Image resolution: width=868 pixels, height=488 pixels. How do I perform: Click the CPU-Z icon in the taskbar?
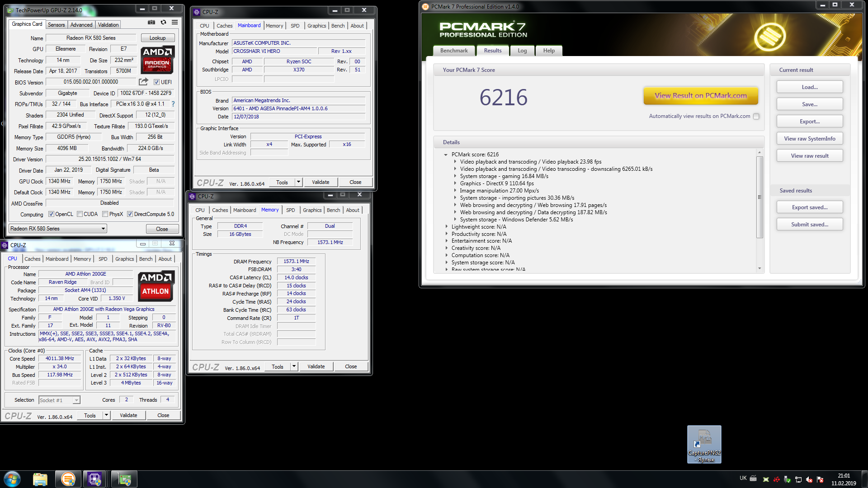click(94, 479)
